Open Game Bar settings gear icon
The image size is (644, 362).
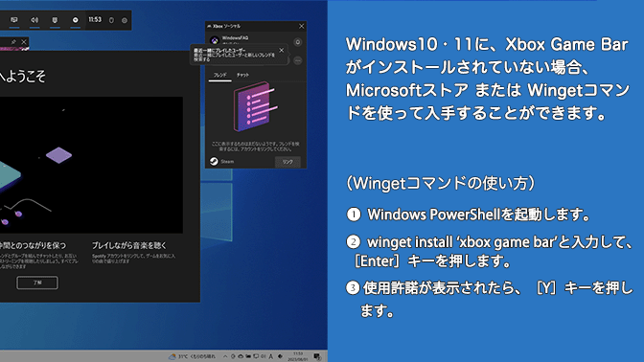125,20
